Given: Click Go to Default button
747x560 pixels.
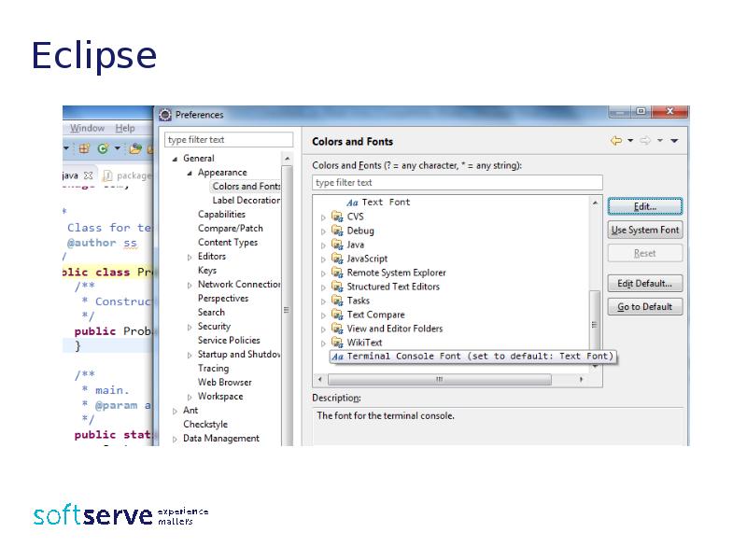Looking at the screenshot, I should click(x=644, y=307).
